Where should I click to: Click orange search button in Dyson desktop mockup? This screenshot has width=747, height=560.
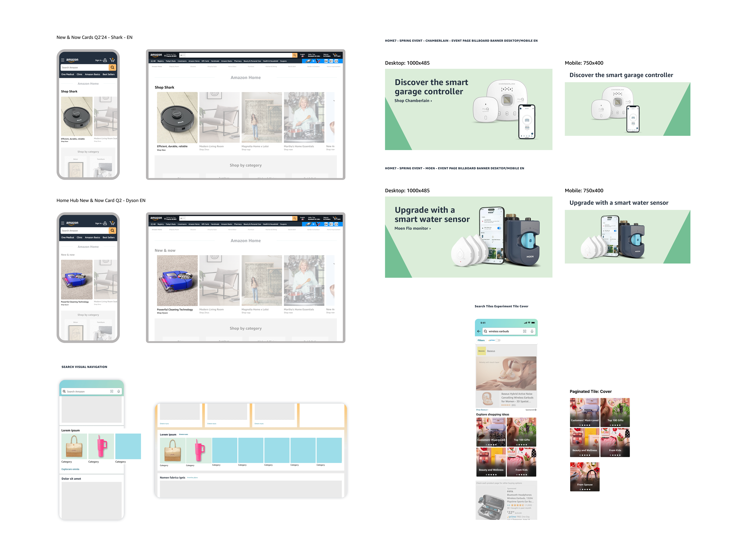[x=295, y=218]
